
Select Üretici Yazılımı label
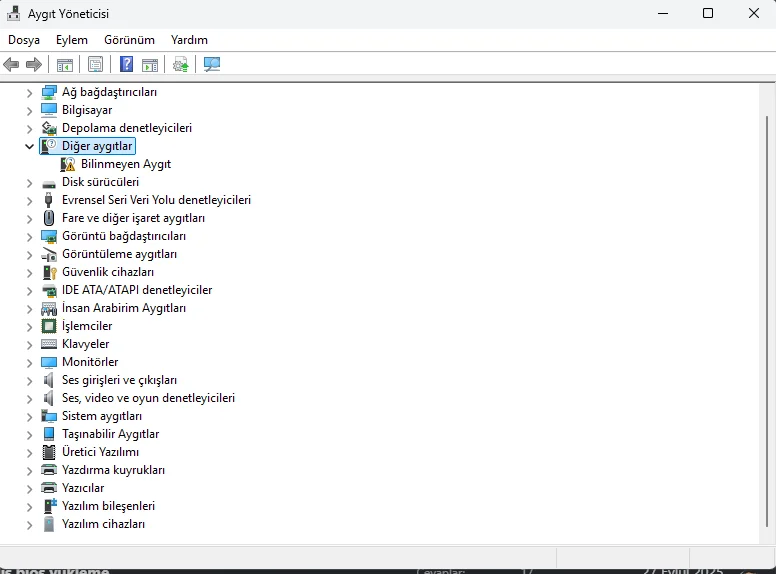100,452
